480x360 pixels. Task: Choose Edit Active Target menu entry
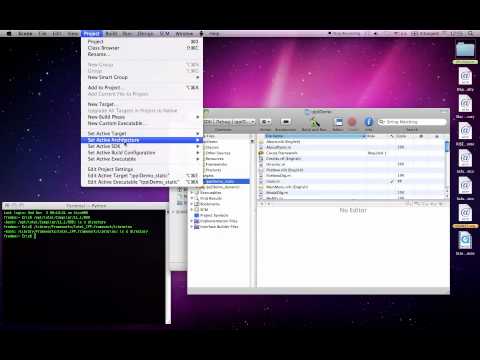(143, 175)
